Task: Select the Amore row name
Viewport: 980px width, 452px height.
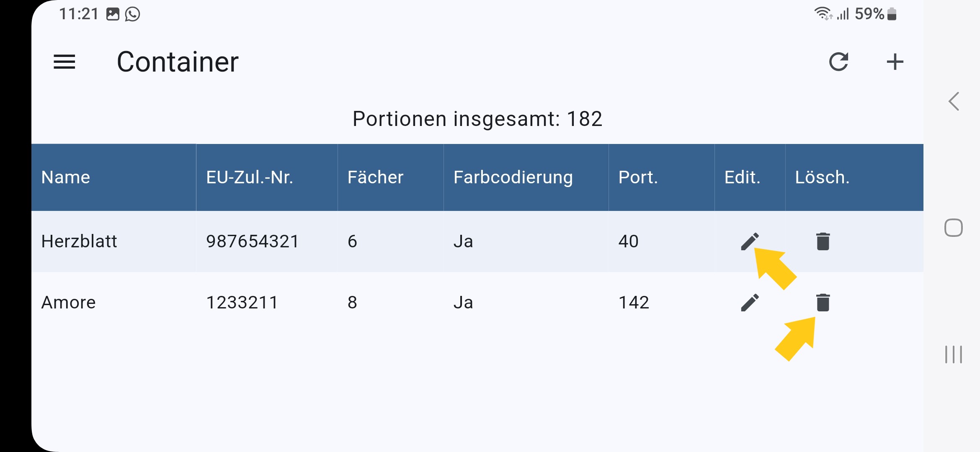Action: (x=69, y=303)
